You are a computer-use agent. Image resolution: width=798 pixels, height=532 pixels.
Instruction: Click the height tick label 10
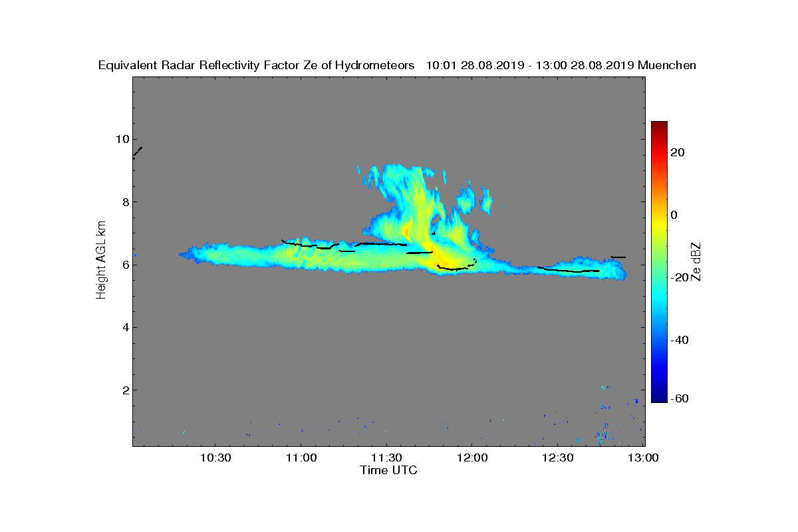click(x=122, y=139)
